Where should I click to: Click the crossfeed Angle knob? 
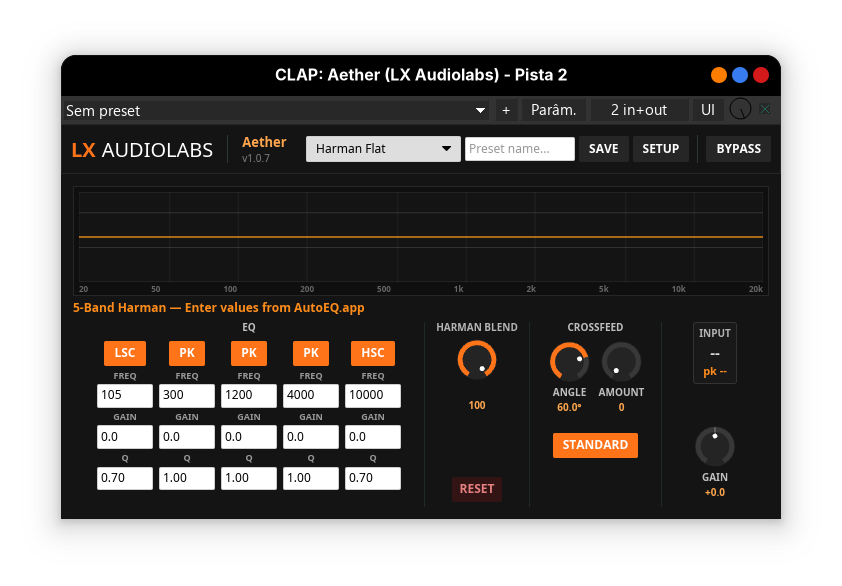[569, 361]
